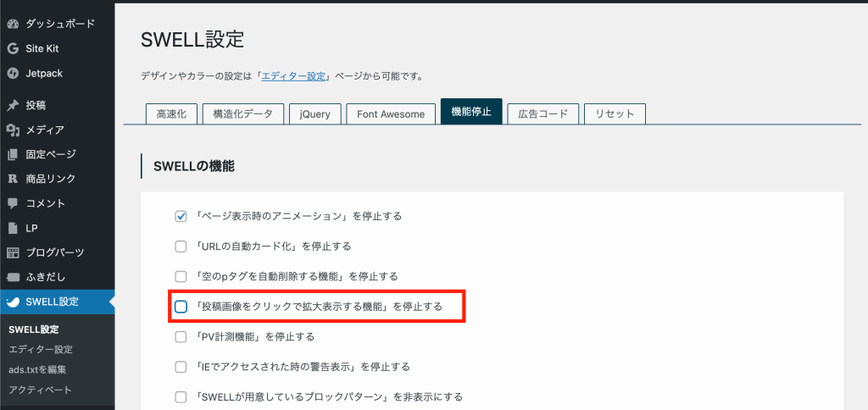Open コメント menu item
Image resolution: width=868 pixels, height=410 pixels.
[x=58, y=203]
